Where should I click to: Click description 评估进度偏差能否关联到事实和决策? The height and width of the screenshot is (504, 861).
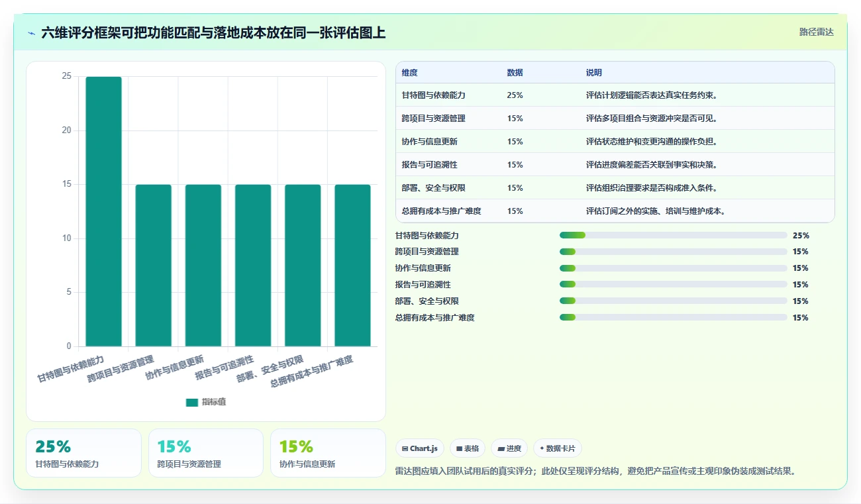[x=653, y=165]
